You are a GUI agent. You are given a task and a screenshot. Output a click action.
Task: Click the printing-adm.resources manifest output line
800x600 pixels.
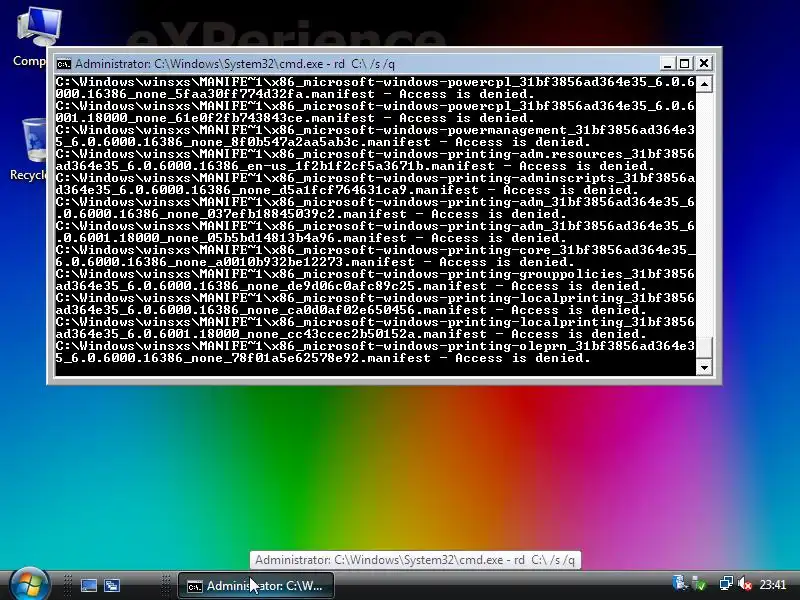375,160
